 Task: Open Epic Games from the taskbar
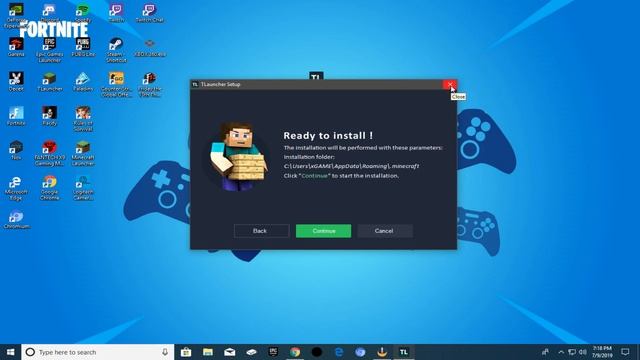273,352
